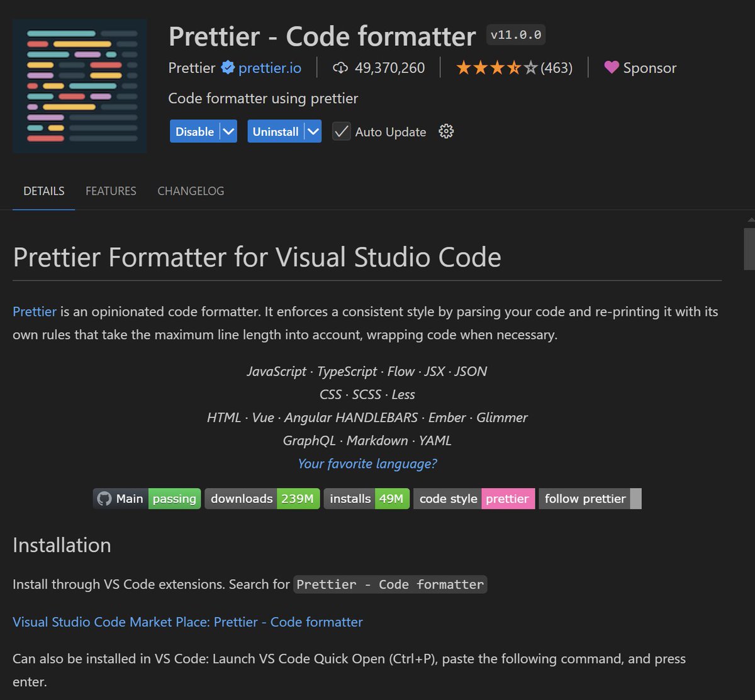Viewport: 755px width, 700px height.
Task: Click the 'Prettier - Code formatter' code snippet
Action: tap(390, 584)
